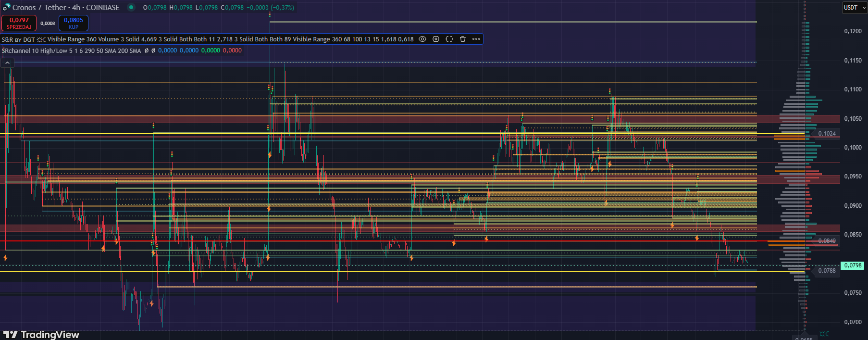Open more options for S&R indicator
Viewport: 868px width, 340px height.
click(x=476, y=39)
